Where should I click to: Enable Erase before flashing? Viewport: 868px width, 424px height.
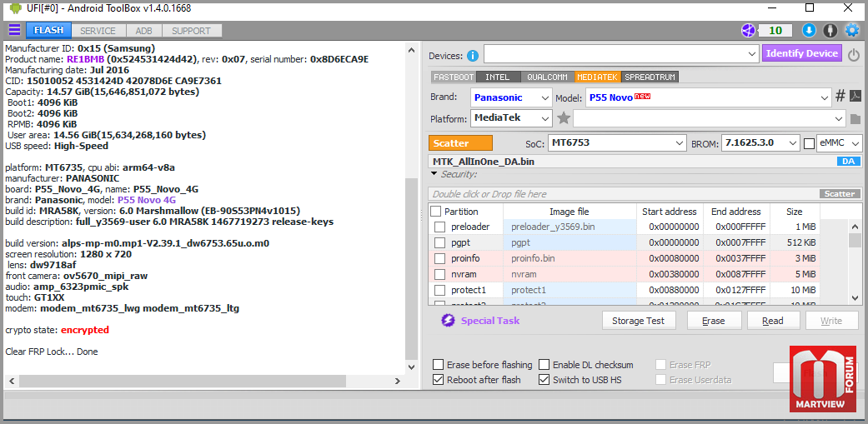pos(439,365)
